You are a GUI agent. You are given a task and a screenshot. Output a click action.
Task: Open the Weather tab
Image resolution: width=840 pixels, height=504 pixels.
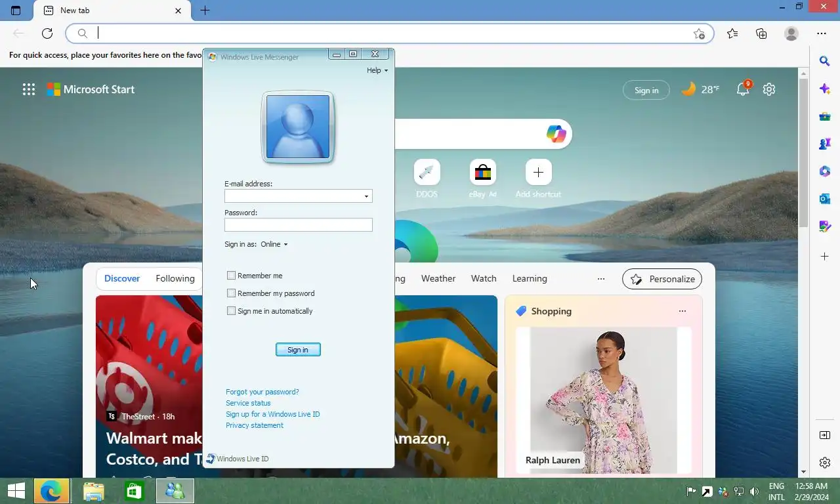click(x=438, y=278)
